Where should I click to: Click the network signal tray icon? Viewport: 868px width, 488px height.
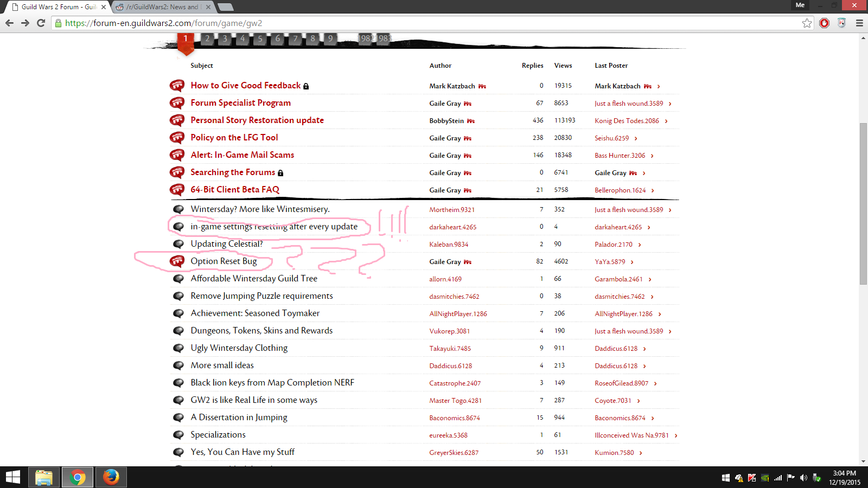[x=777, y=478]
